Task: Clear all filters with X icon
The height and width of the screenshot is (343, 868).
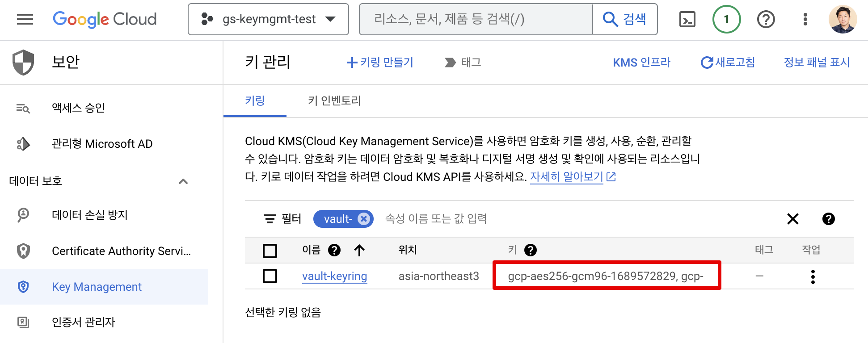Action: pos(793,219)
